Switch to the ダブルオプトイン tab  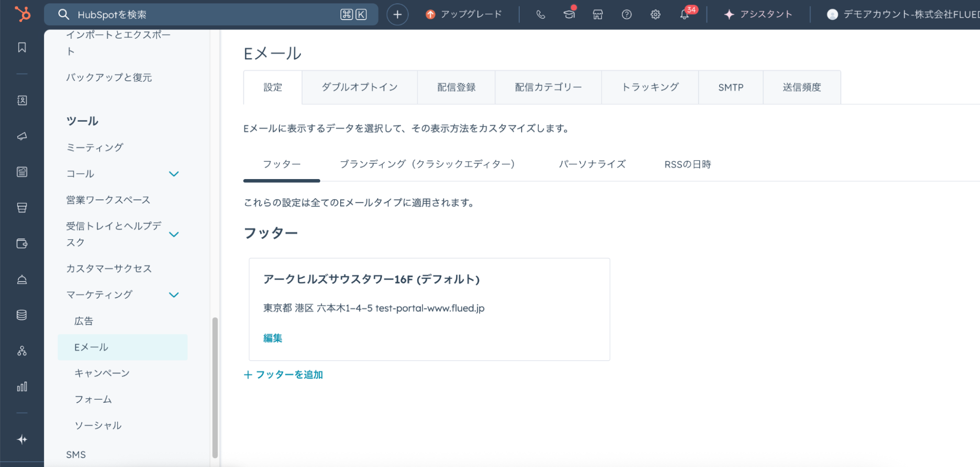tap(359, 87)
